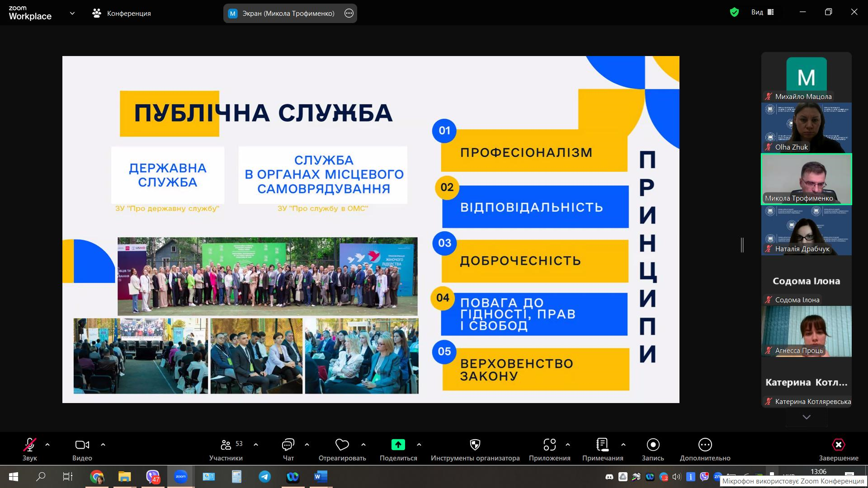868x488 pixels.
Task: Click the More options ellipsis icon
Action: (705, 445)
